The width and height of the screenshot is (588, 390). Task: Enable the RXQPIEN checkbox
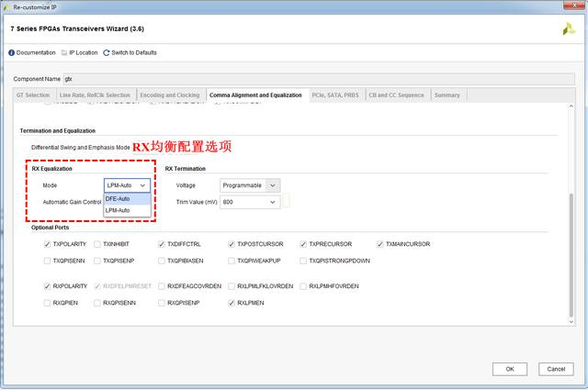pos(47,303)
